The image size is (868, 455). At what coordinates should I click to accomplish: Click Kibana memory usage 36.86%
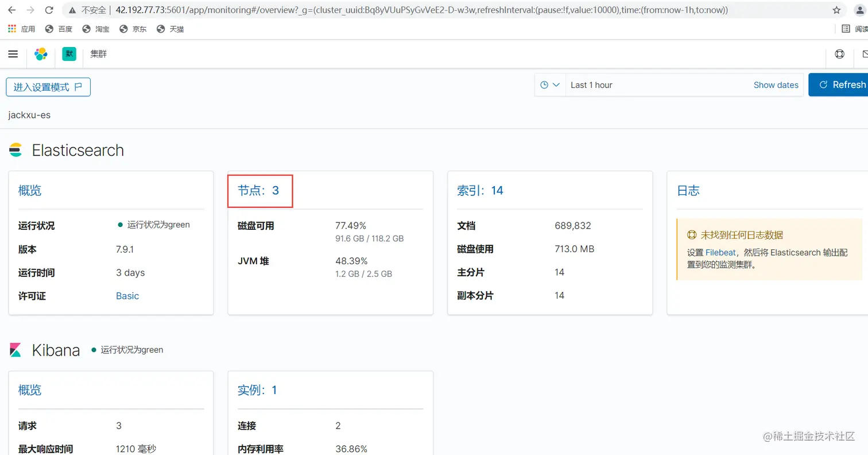coord(351,449)
